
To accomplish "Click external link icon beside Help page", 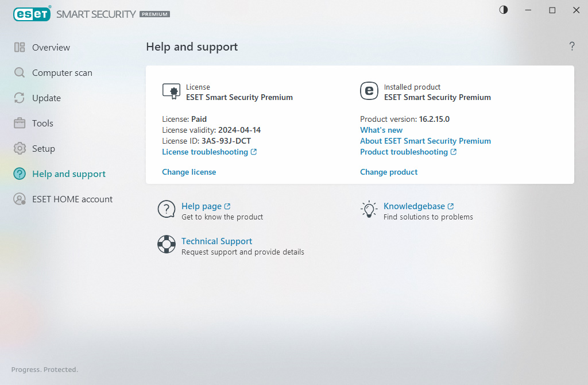I will coord(227,206).
